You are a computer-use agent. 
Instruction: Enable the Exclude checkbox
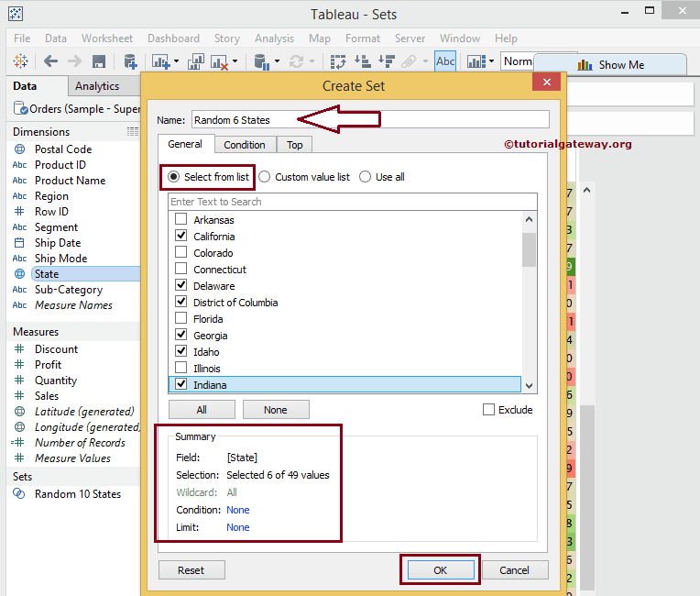tap(489, 409)
